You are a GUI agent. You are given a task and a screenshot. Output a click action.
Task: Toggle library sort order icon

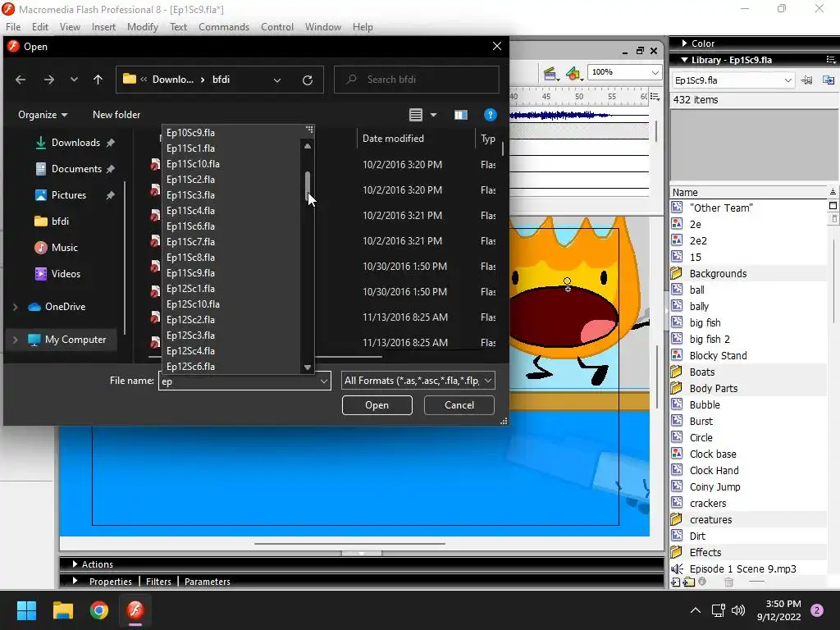pyautogui.click(x=833, y=192)
